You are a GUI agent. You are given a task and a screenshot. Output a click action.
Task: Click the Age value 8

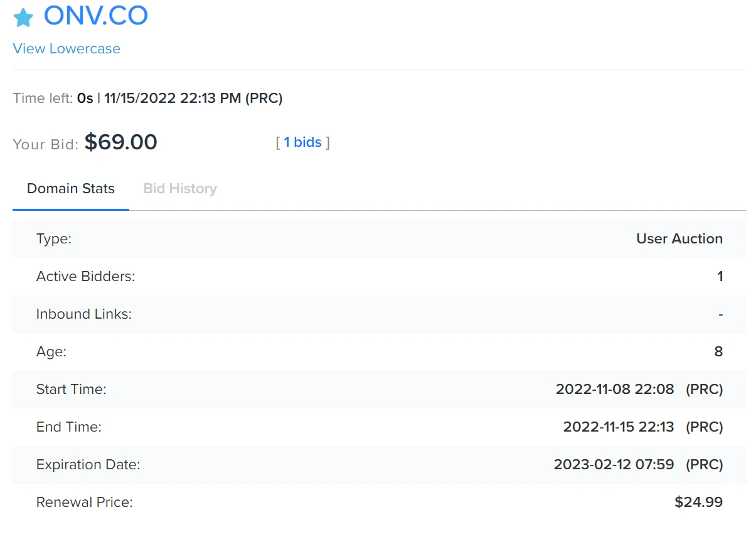tap(718, 351)
